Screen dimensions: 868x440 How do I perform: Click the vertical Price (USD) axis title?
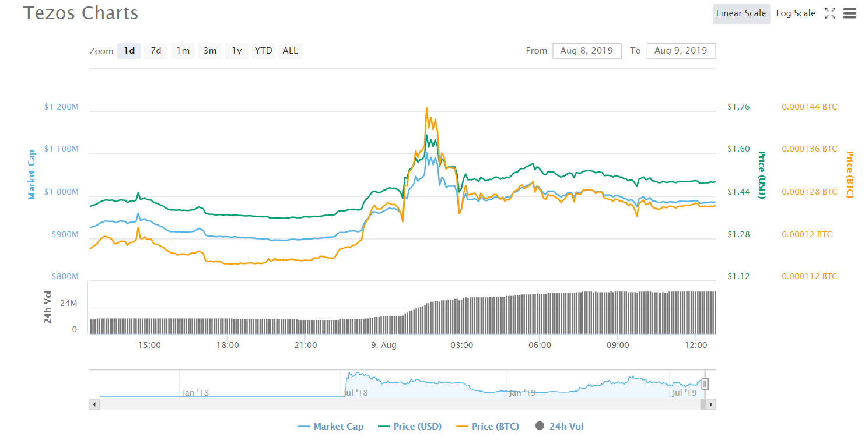[761, 175]
